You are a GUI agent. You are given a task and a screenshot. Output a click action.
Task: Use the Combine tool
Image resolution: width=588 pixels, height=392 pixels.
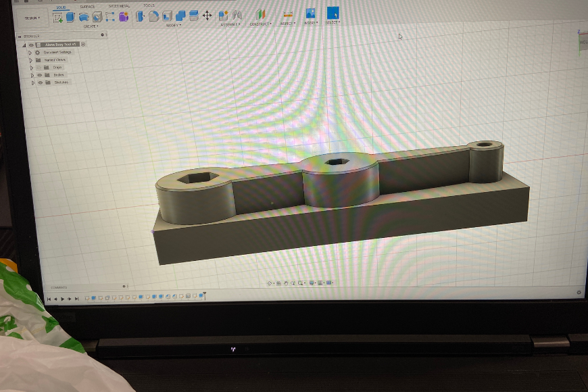pos(180,16)
